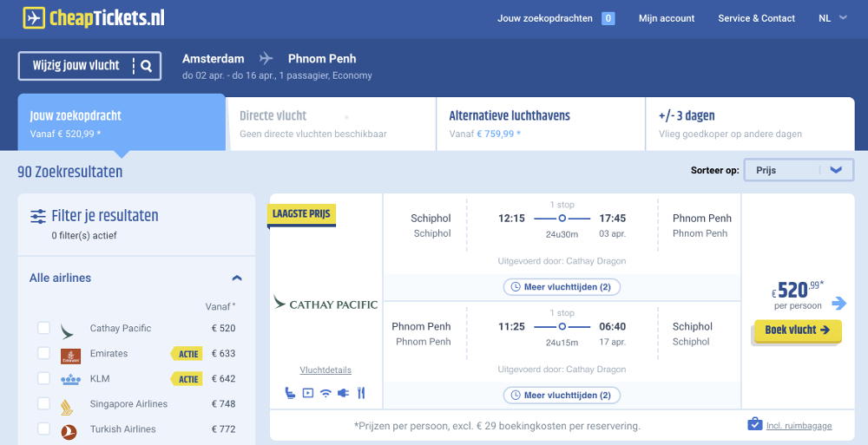The image size is (868, 445).
Task: Click the KLM € 642 price
Action: [224, 378]
